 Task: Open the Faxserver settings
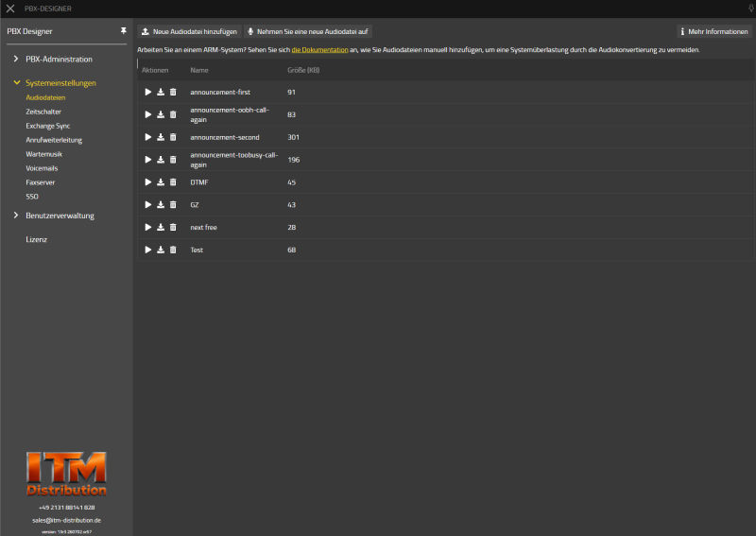click(40, 182)
